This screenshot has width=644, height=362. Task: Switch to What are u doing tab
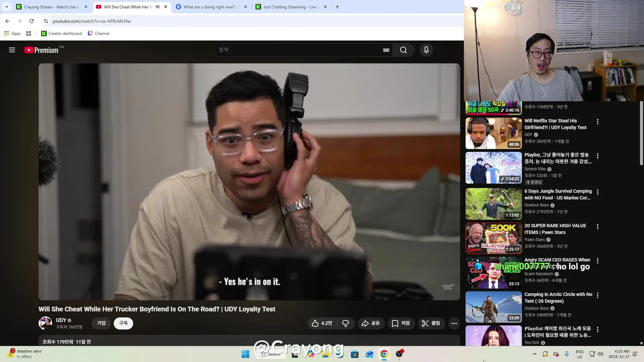coord(211,7)
